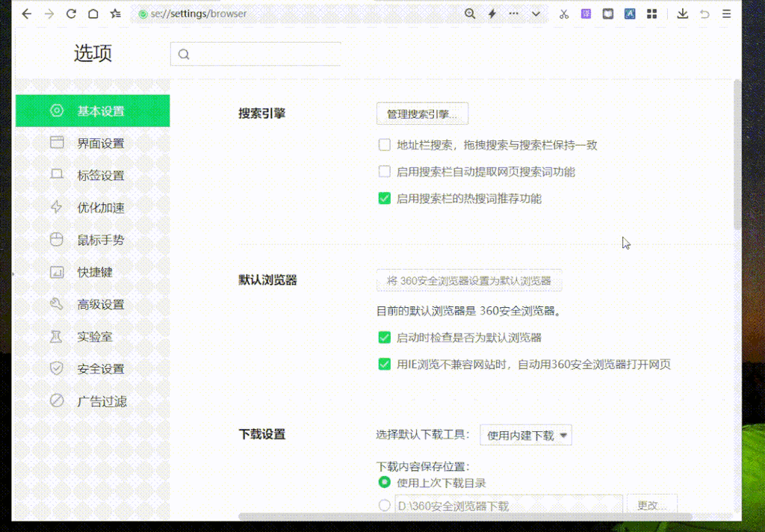Click the lightning speed-mode toolbar icon

492,13
